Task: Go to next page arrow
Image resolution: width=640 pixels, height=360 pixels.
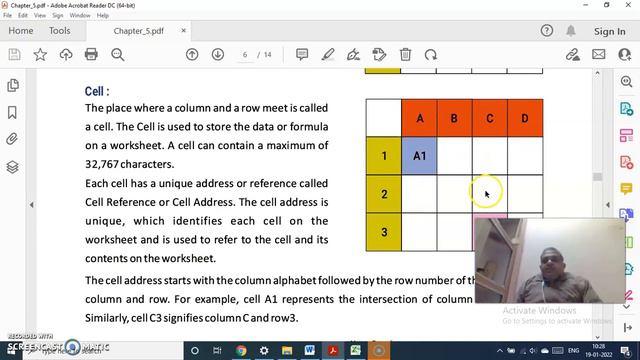Action: pos(218,55)
